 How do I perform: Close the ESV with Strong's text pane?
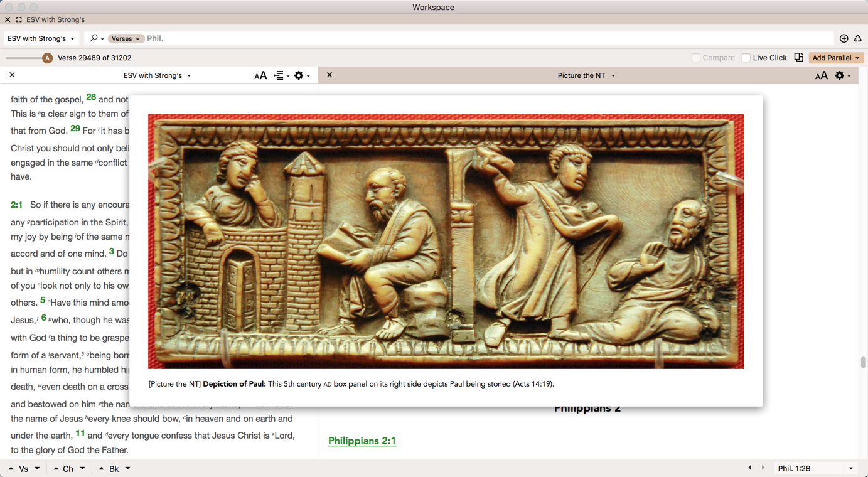click(12, 75)
